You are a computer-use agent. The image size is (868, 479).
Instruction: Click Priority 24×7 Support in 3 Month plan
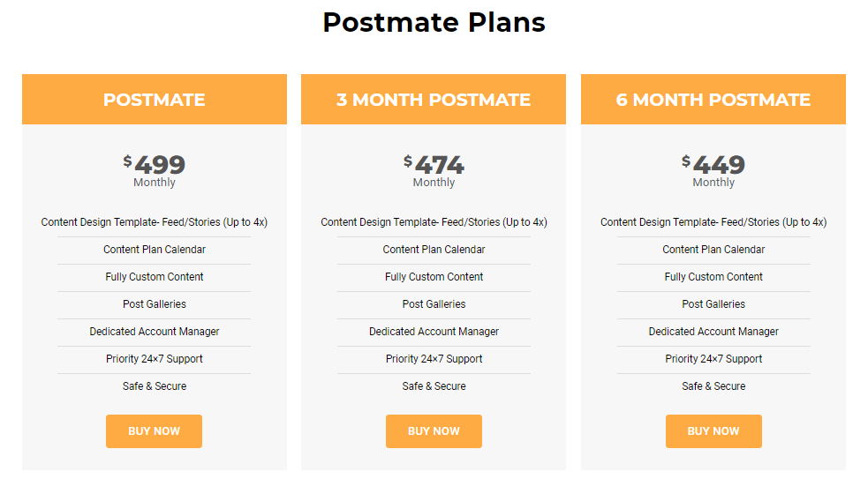point(434,359)
